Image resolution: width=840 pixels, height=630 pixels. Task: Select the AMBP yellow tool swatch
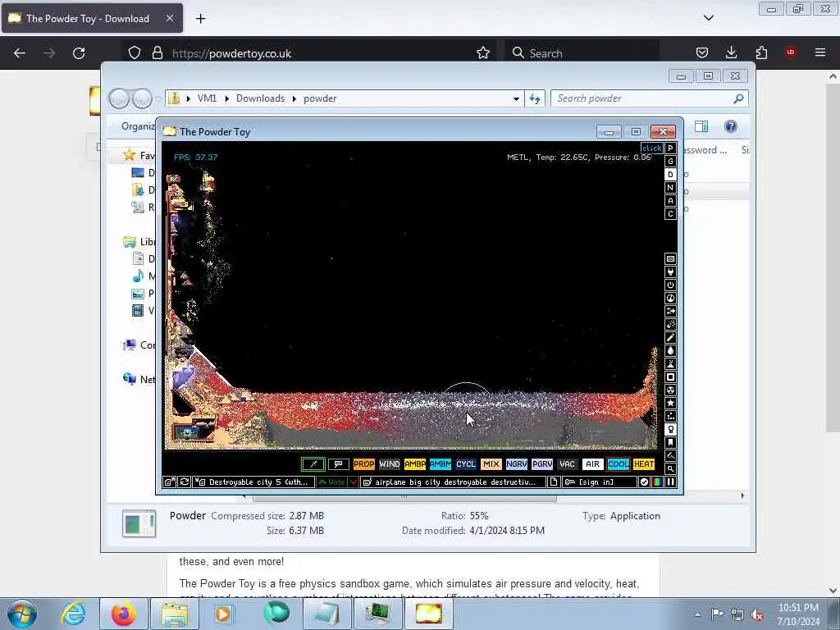click(414, 464)
